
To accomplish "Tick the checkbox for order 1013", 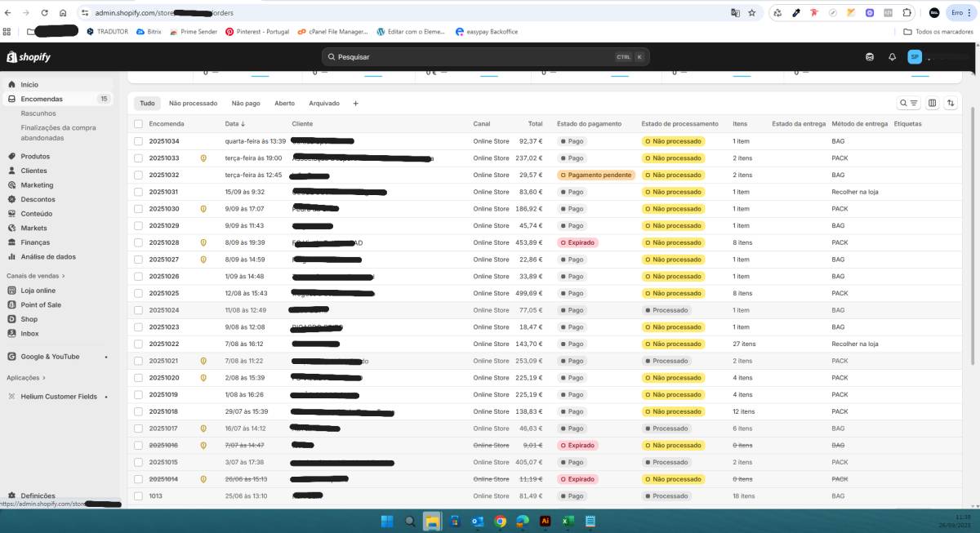I will pos(138,495).
